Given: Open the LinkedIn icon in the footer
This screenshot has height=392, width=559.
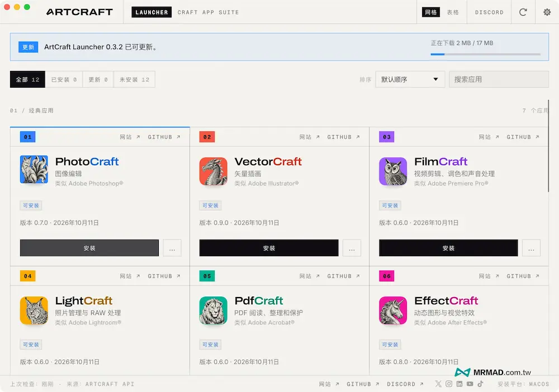Looking at the screenshot, I should click(x=459, y=384).
